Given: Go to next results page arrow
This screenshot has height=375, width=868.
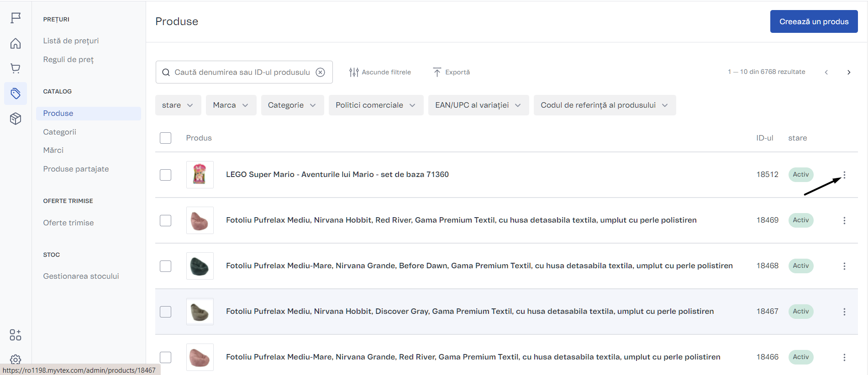Looking at the screenshot, I should [x=849, y=72].
